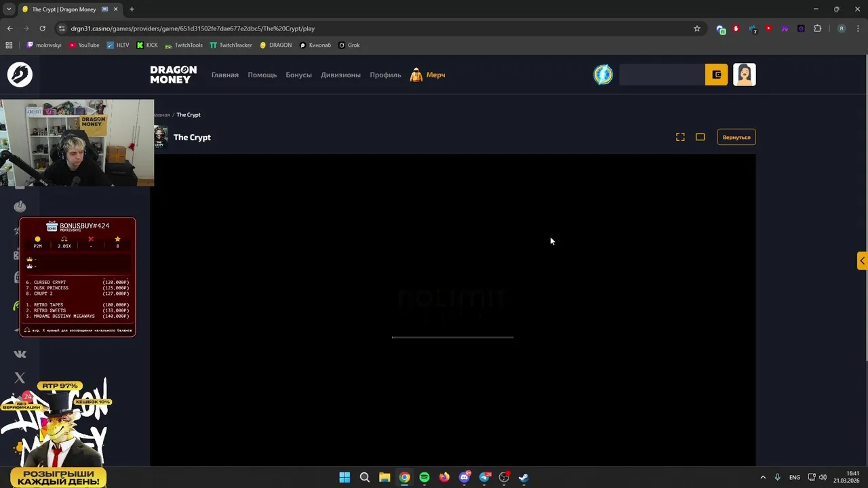Open a new browser tab
Viewport: 868px width, 488px height.
click(132, 9)
